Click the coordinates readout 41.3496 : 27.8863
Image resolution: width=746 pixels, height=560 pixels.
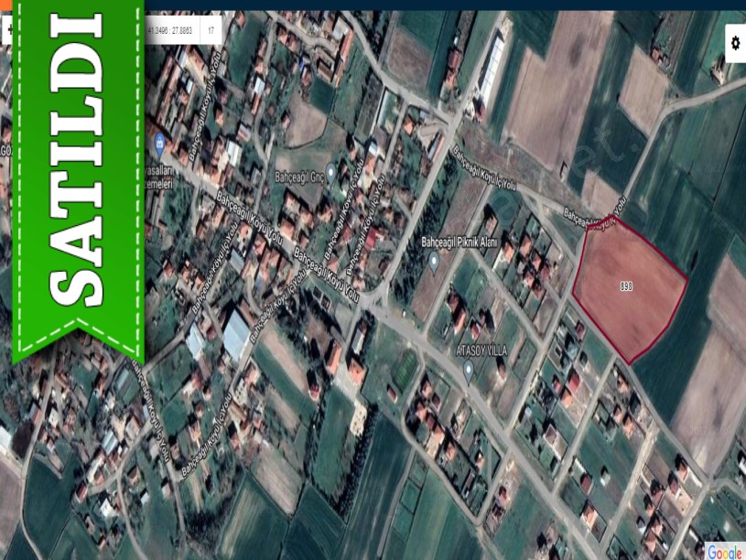coord(170,30)
